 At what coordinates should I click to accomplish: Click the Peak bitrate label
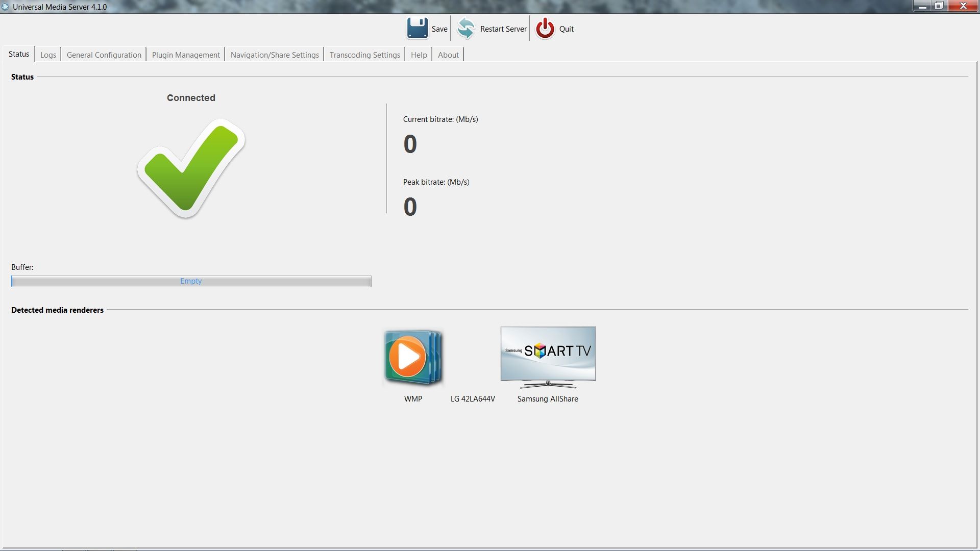point(436,182)
